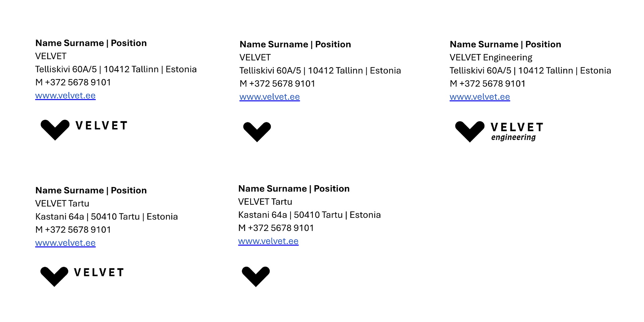The width and height of the screenshot is (644, 322).
Task: Click the 'engineering' italic text in the logo
Action: (x=513, y=137)
